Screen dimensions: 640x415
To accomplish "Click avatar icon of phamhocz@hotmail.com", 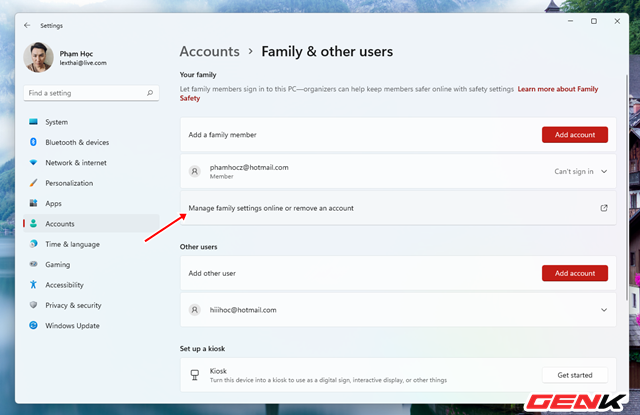I will [x=195, y=171].
